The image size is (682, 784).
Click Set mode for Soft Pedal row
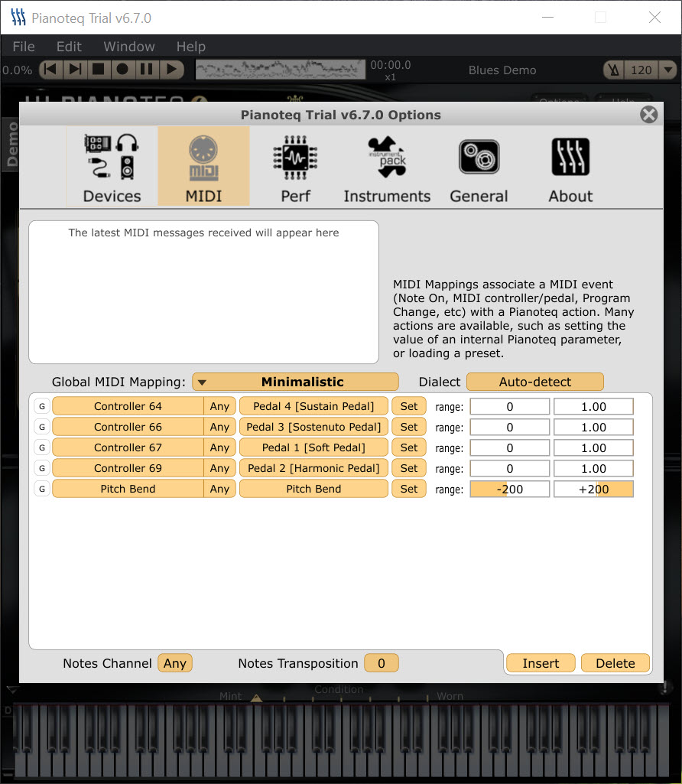409,447
